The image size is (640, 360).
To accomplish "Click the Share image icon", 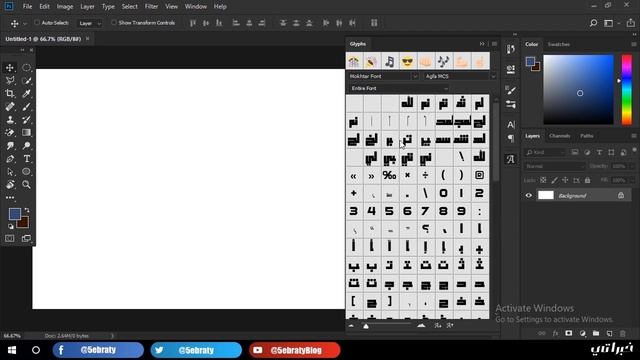I will pyautogui.click(x=631, y=23).
